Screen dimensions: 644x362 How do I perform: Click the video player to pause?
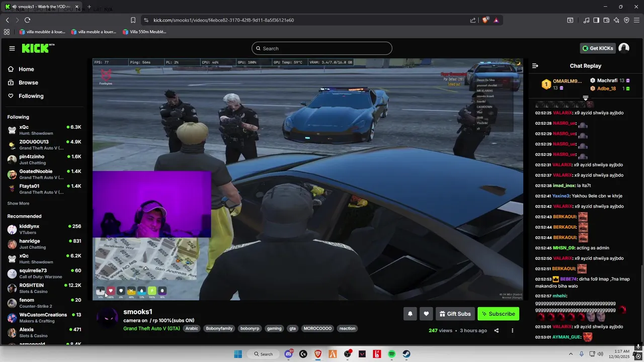pos(308,179)
